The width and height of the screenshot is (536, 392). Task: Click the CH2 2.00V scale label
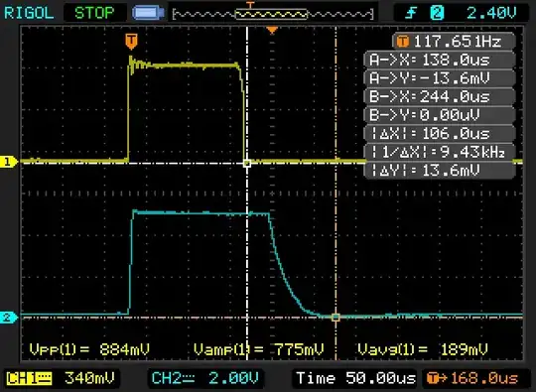pyautogui.click(x=205, y=378)
